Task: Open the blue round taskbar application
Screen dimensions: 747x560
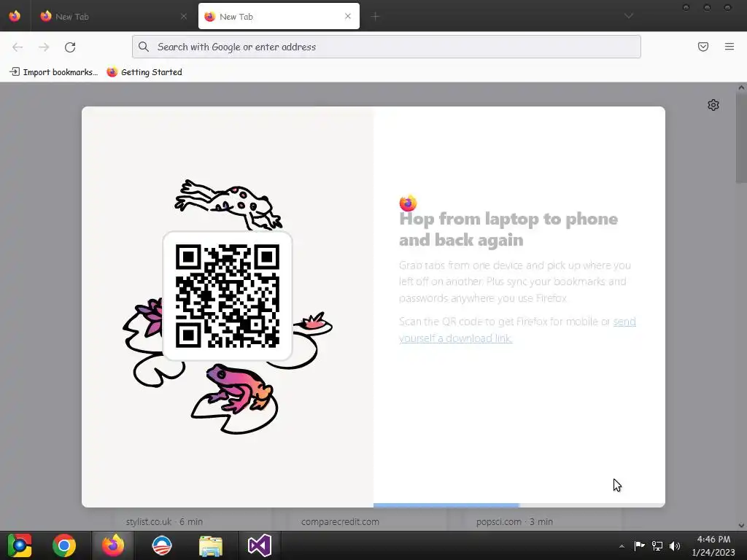Action: [161, 545]
